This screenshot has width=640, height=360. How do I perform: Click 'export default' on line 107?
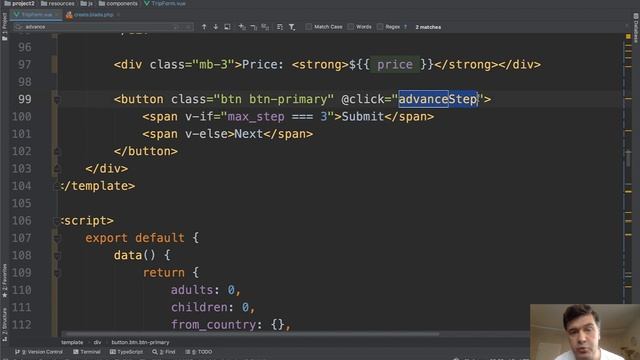[x=135, y=238]
